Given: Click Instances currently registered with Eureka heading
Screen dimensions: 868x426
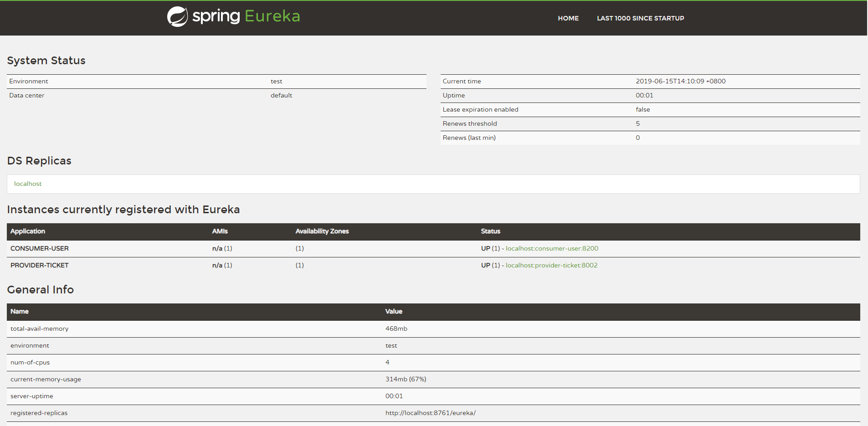Looking at the screenshot, I should (x=123, y=210).
